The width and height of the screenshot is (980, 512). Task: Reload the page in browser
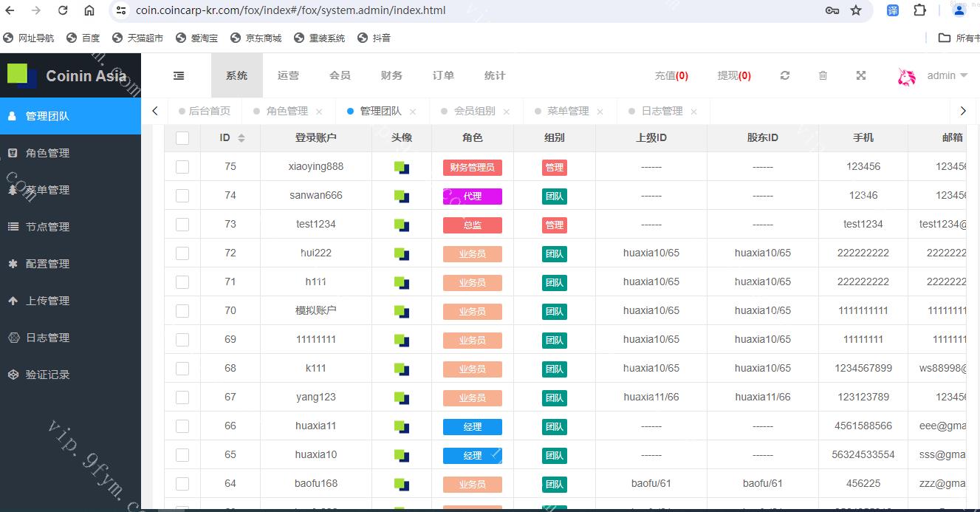point(63,10)
